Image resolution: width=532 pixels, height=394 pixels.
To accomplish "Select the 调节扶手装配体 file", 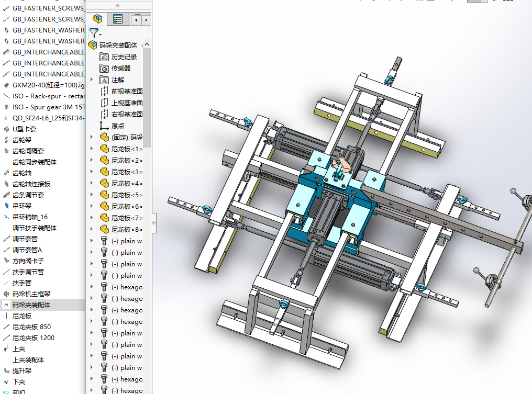I will pos(34,228).
